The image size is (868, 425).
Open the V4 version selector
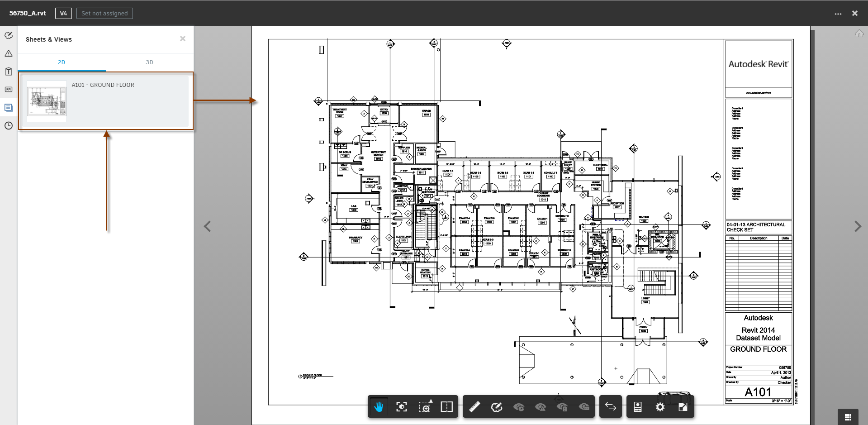click(63, 13)
